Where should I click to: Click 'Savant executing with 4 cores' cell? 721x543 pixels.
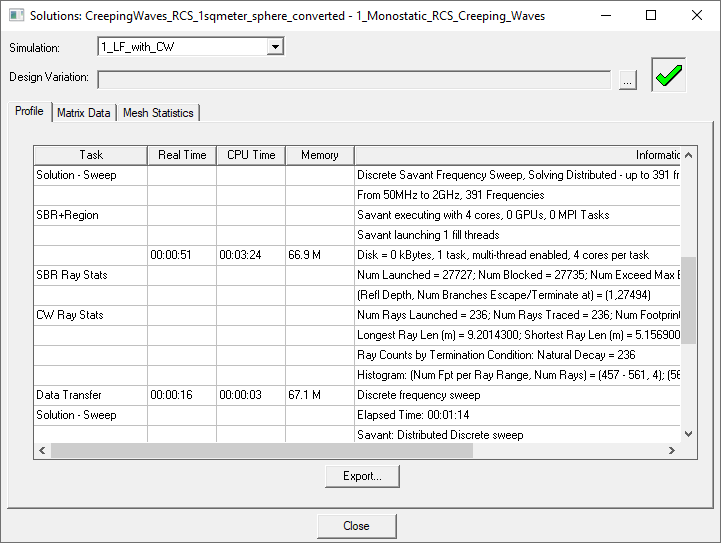(517, 215)
